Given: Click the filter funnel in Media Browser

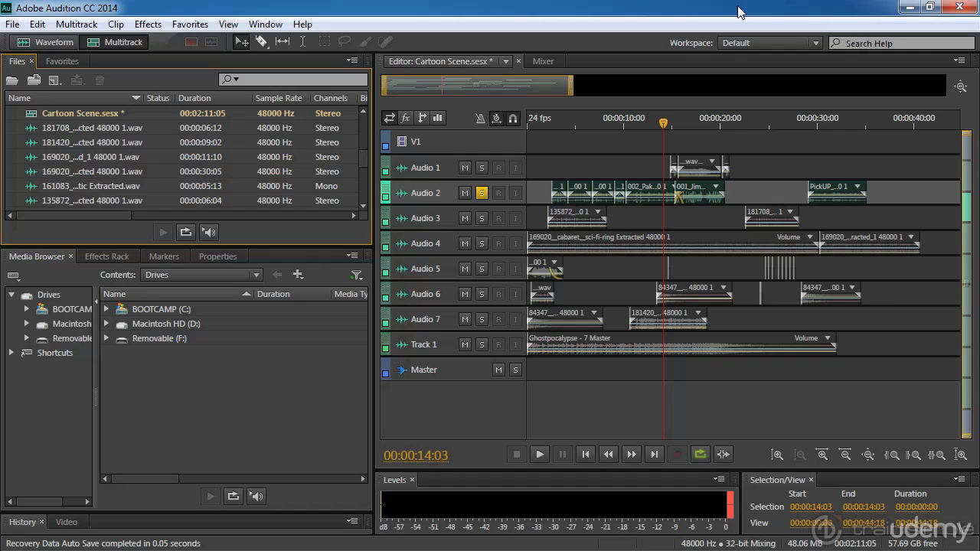Looking at the screenshot, I should [357, 275].
